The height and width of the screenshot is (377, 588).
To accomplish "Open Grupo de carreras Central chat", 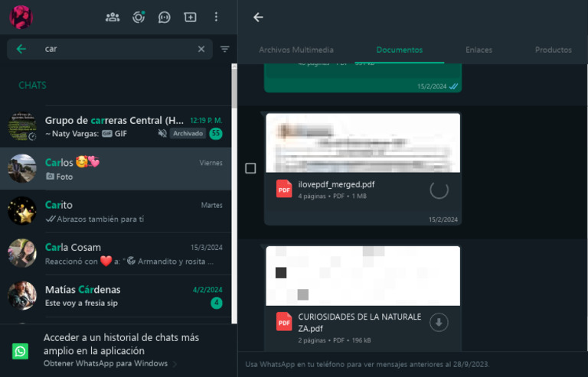I will [x=116, y=126].
